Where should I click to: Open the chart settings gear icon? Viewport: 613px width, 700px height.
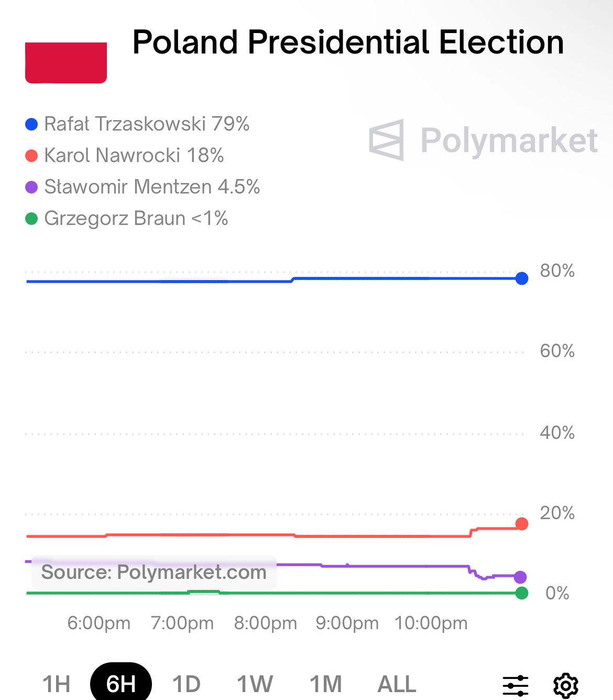click(x=566, y=685)
